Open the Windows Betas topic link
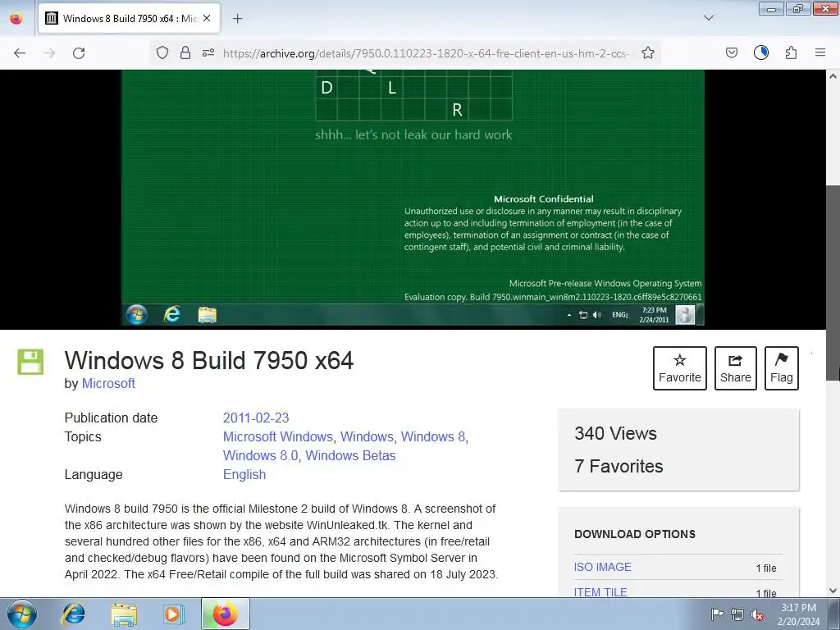 pos(350,455)
